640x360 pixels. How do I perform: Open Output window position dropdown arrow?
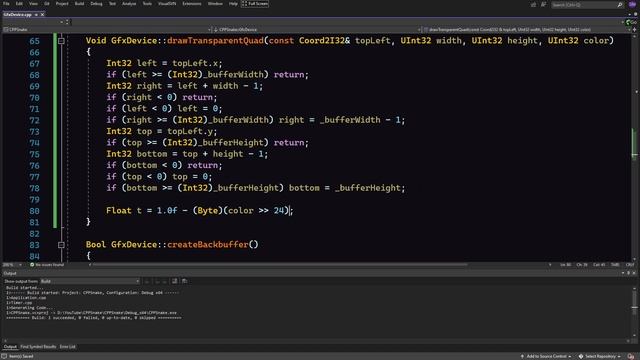[623, 273]
